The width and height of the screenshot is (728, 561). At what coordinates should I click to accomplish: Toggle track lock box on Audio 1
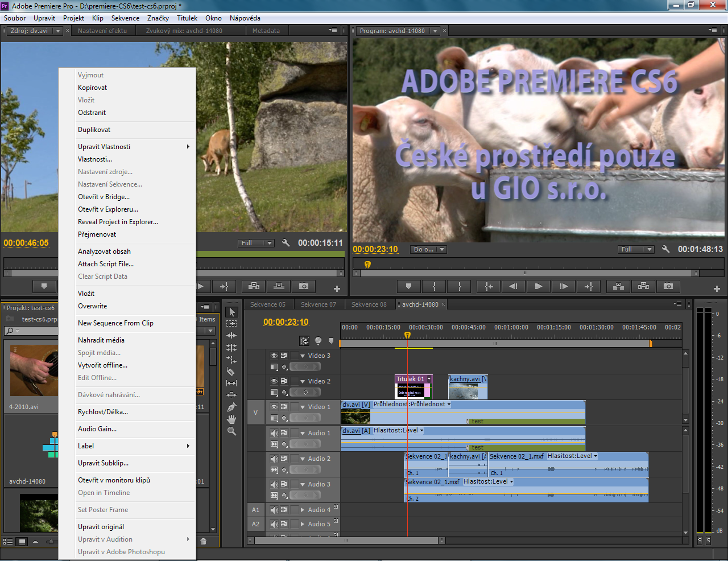[x=295, y=433]
